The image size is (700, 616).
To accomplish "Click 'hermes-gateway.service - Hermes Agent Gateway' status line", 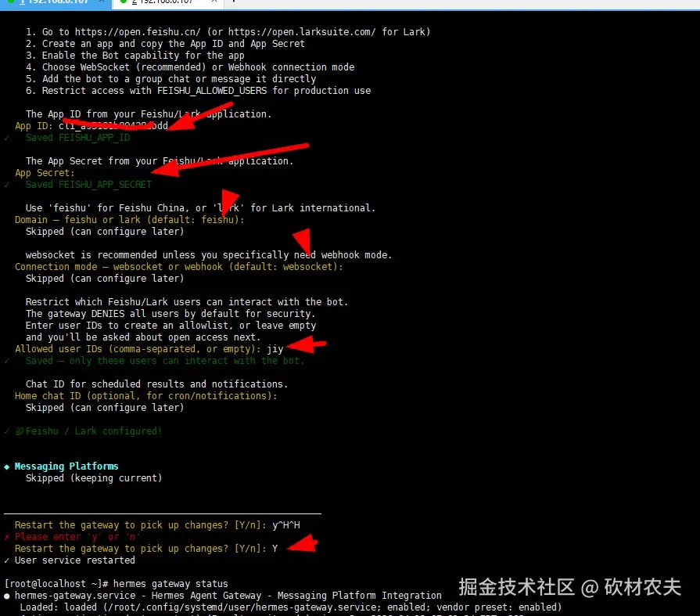I will [228, 596].
